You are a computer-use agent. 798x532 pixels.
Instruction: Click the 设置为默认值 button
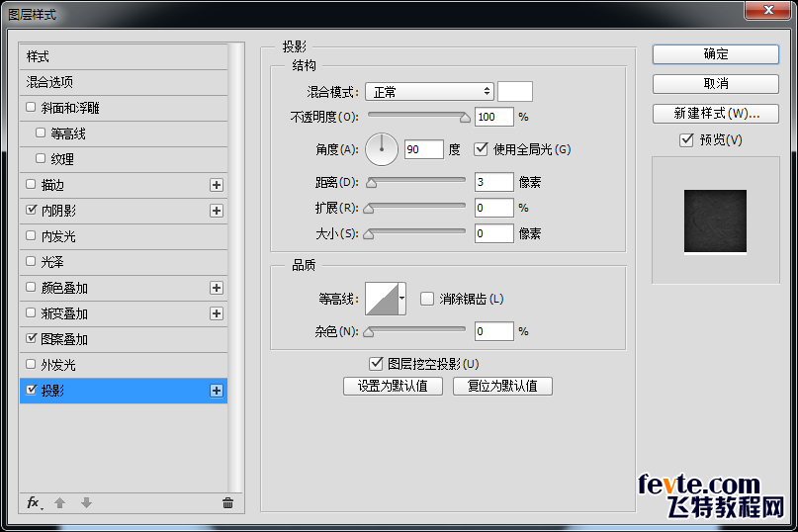[x=393, y=386]
